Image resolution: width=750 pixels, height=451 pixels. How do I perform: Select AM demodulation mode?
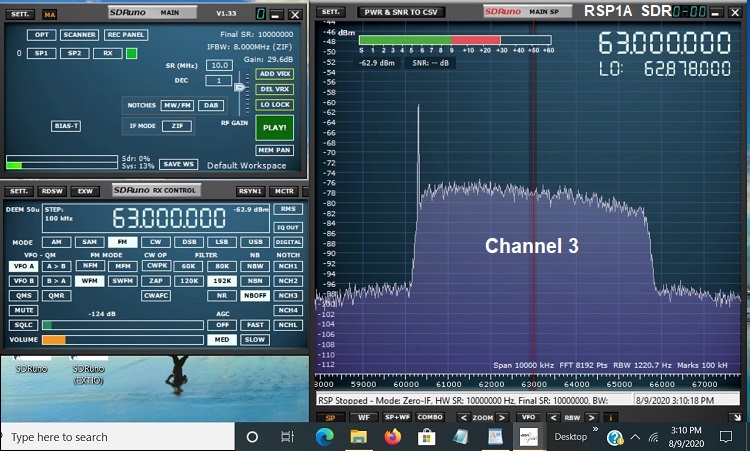coord(56,242)
